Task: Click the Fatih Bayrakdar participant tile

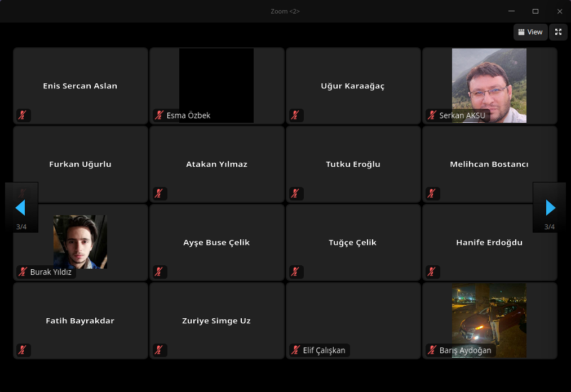Action: tap(80, 321)
